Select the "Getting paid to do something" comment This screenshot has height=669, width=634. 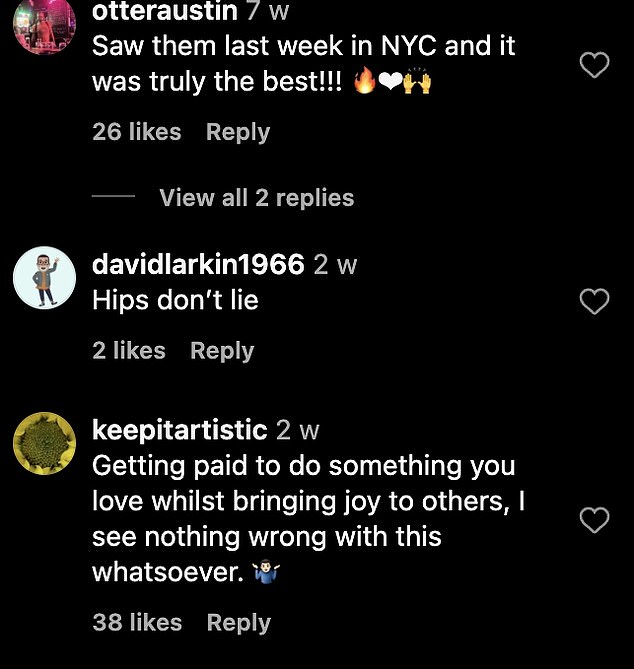[308, 518]
